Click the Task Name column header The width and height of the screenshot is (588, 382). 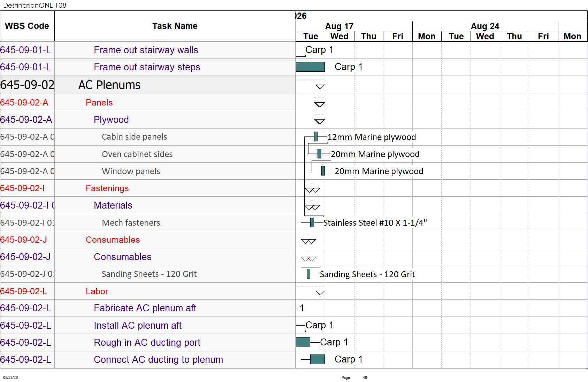pyautogui.click(x=175, y=26)
